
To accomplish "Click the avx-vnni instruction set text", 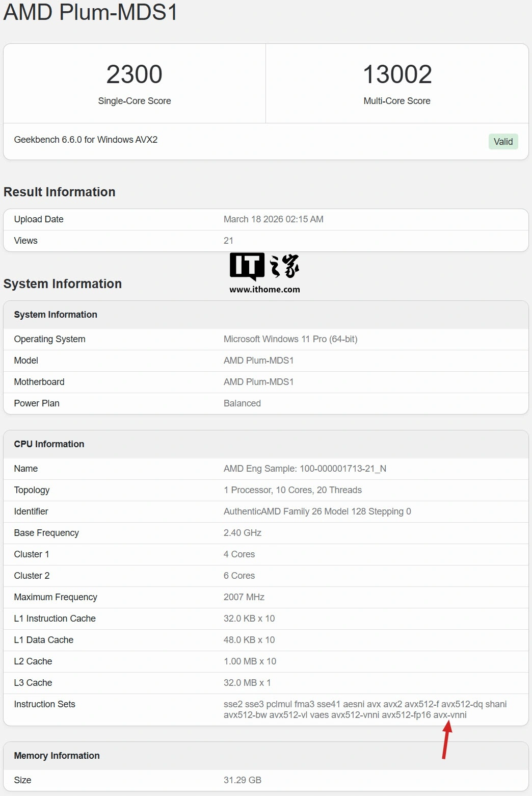I will pos(450,715).
